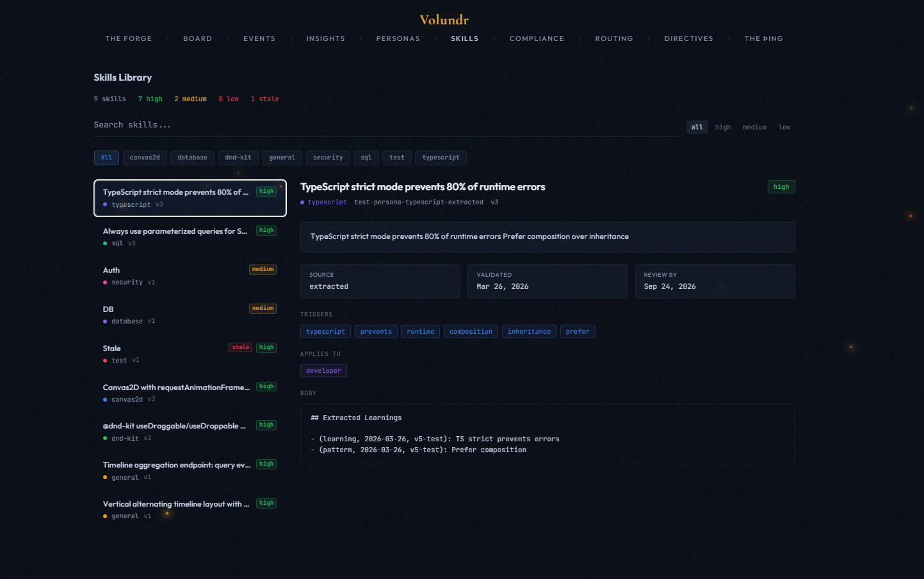Navigate to THE FORGE

coord(128,38)
